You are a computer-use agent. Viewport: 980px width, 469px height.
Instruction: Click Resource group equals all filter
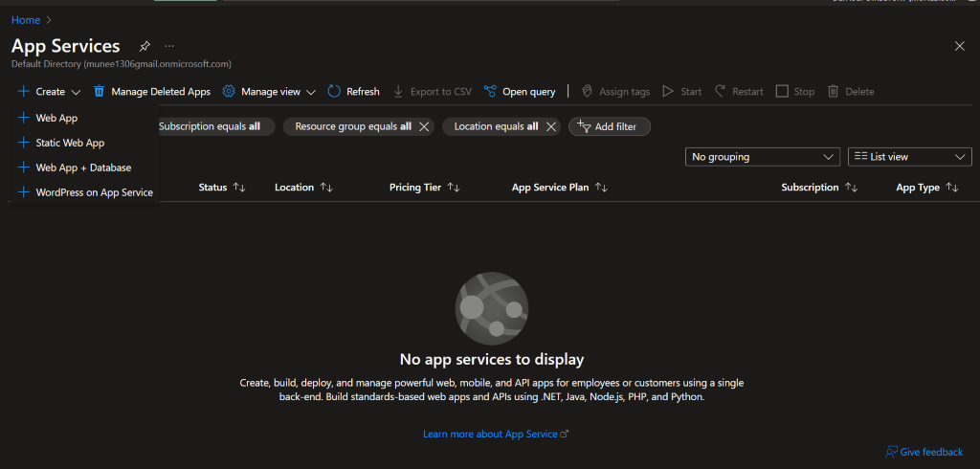pos(353,126)
